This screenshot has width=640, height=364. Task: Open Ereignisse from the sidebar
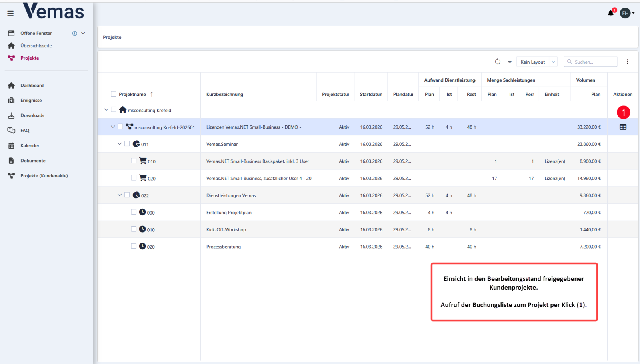31,101
